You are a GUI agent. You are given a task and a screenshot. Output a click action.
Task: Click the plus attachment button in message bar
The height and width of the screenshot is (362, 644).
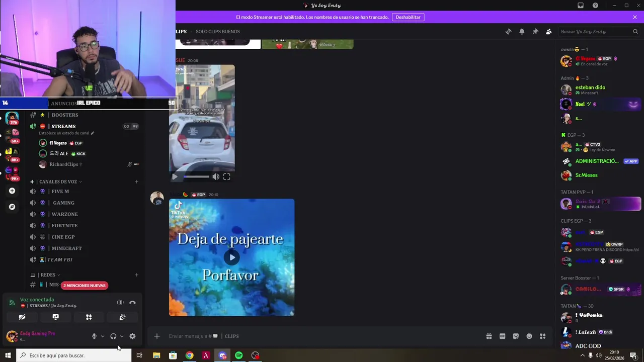[157, 336]
